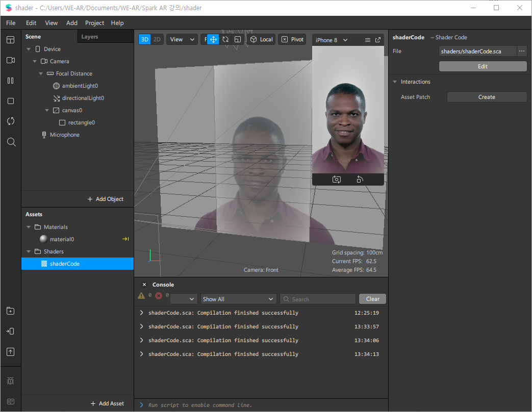Select the move manipulator tool
The width and height of the screenshot is (532, 412).
click(213, 39)
